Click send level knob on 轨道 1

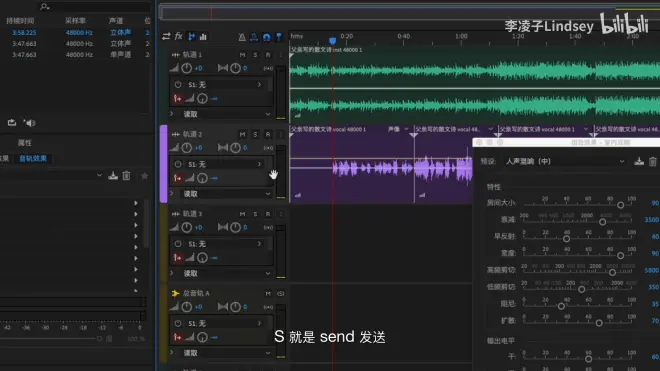(x=202, y=99)
